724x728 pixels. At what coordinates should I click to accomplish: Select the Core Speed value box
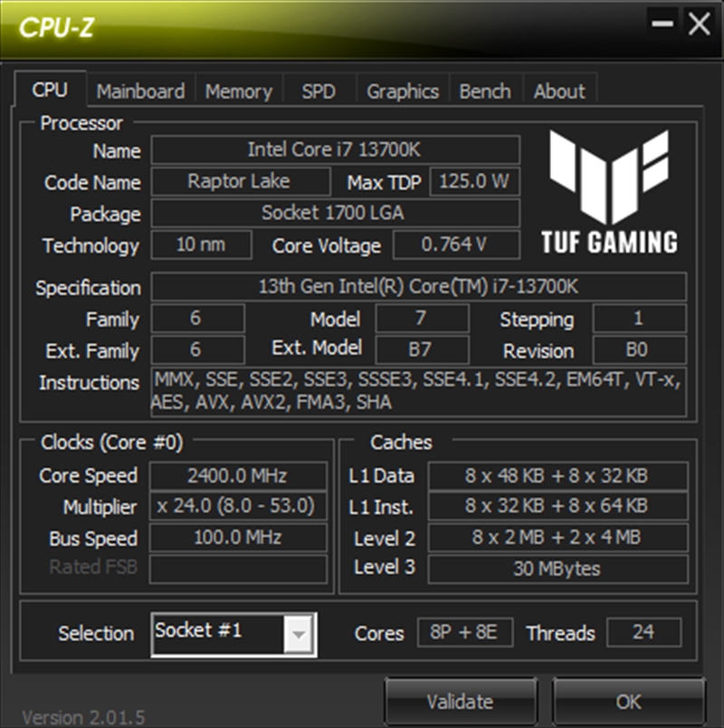(238, 475)
